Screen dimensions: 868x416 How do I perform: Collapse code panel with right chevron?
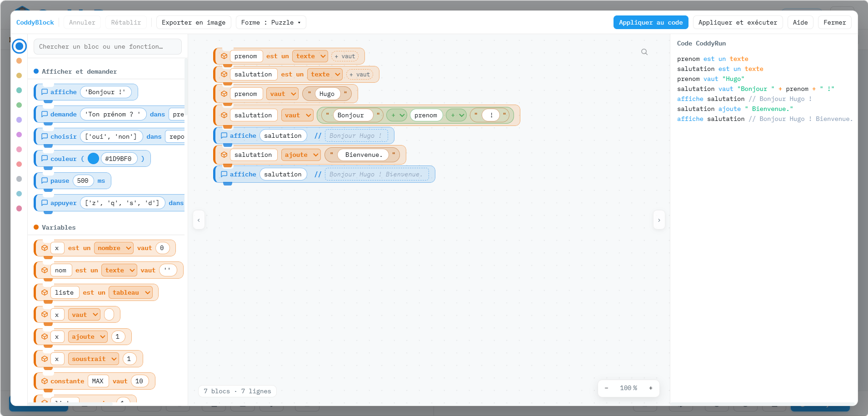659,220
